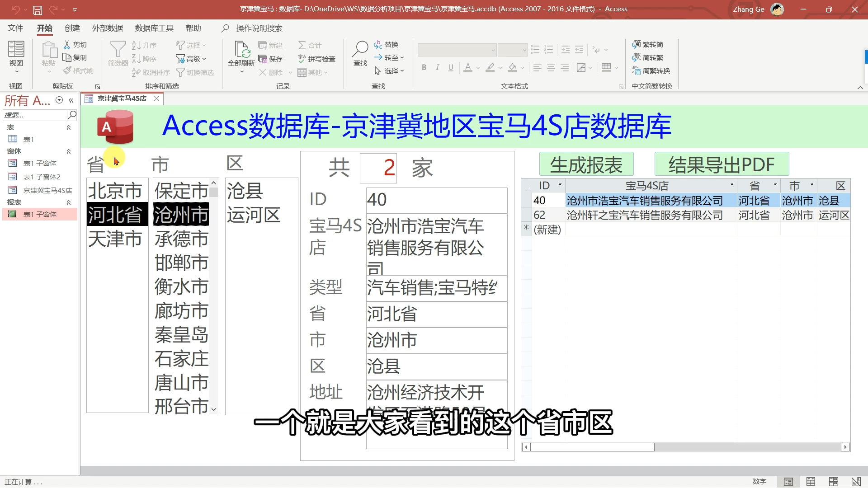Select 唐山市 in the city list
The width and height of the screenshot is (868, 488).
(x=181, y=382)
